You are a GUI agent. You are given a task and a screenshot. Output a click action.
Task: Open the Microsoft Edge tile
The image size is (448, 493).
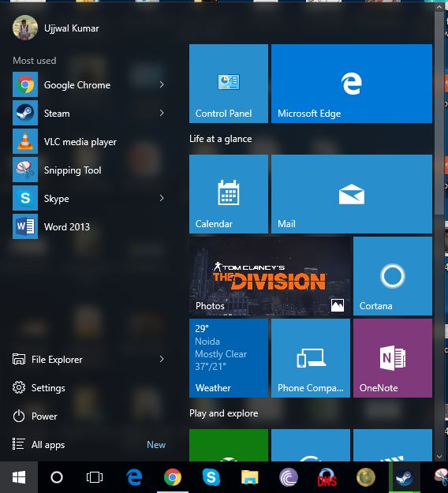coord(352,84)
